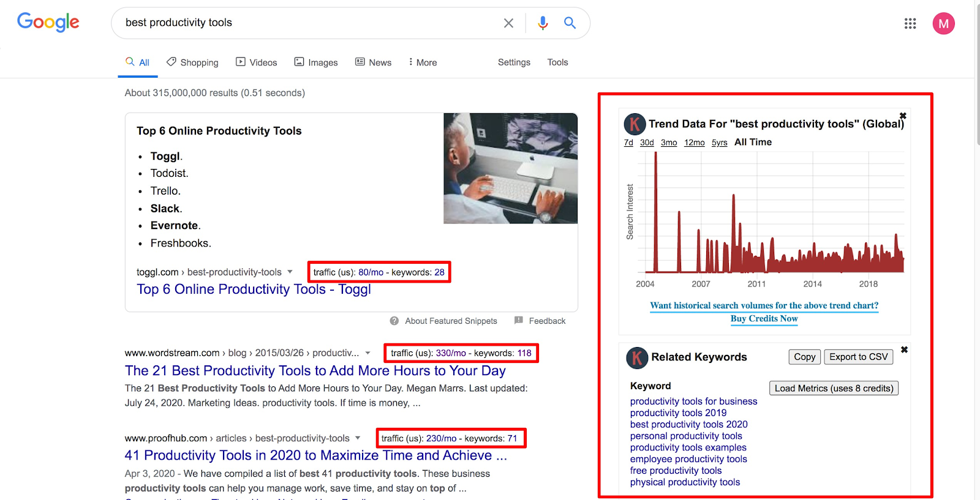Expand the wordstream.com result options arrow
This screenshot has height=500, width=980.
click(367, 353)
